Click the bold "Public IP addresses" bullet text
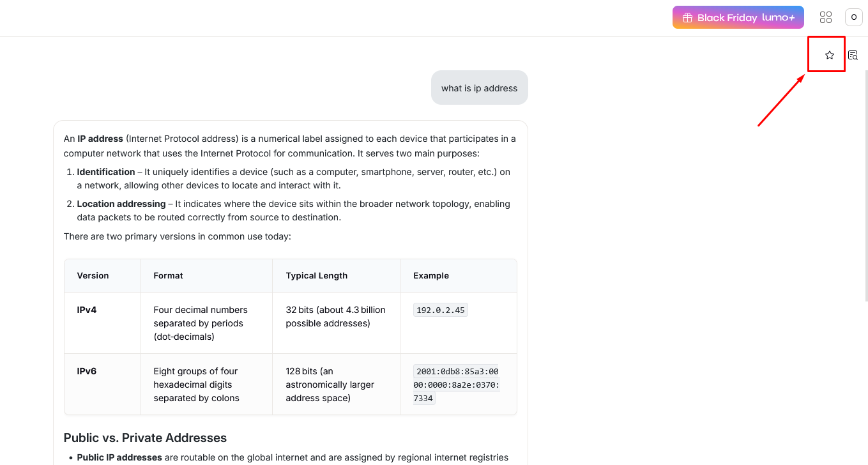 pyautogui.click(x=119, y=457)
